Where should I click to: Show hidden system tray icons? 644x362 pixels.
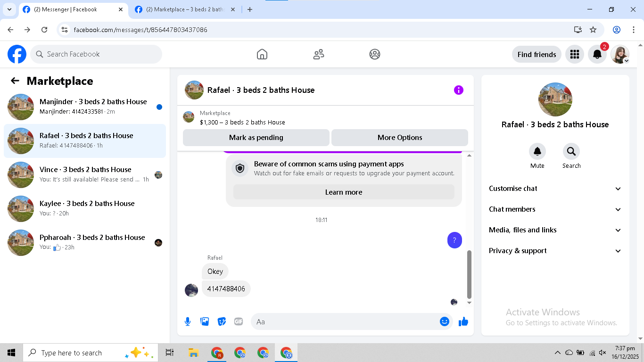(x=558, y=353)
